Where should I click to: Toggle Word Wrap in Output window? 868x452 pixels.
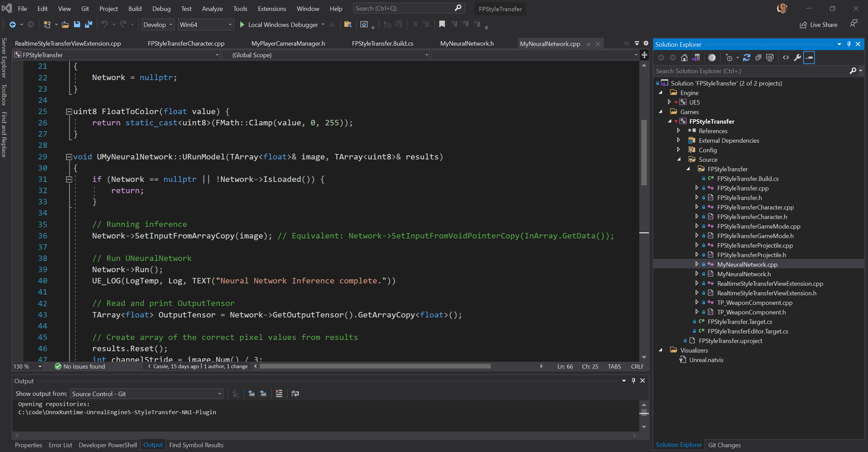click(295, 394)
